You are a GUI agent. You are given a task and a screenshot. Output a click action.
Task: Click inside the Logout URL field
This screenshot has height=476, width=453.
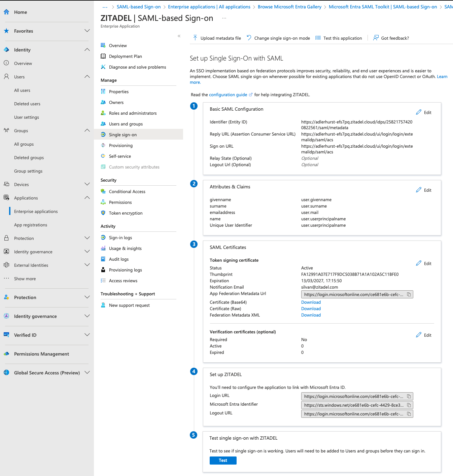pyautogui.click(x=350, y=414)
